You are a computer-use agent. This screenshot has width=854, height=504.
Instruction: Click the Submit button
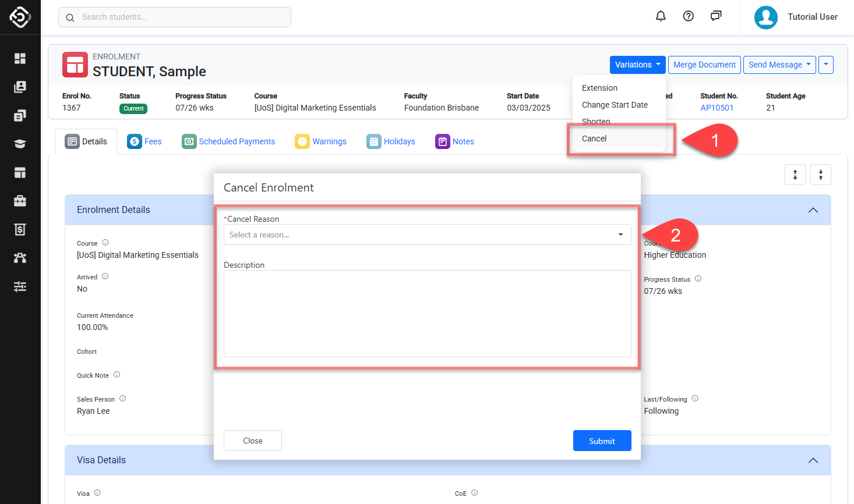click(602, 441)
